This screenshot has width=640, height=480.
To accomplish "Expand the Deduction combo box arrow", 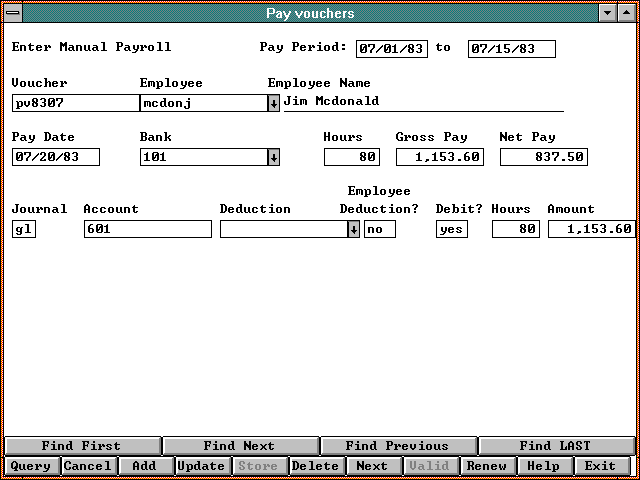I will [x=353, y=229].
